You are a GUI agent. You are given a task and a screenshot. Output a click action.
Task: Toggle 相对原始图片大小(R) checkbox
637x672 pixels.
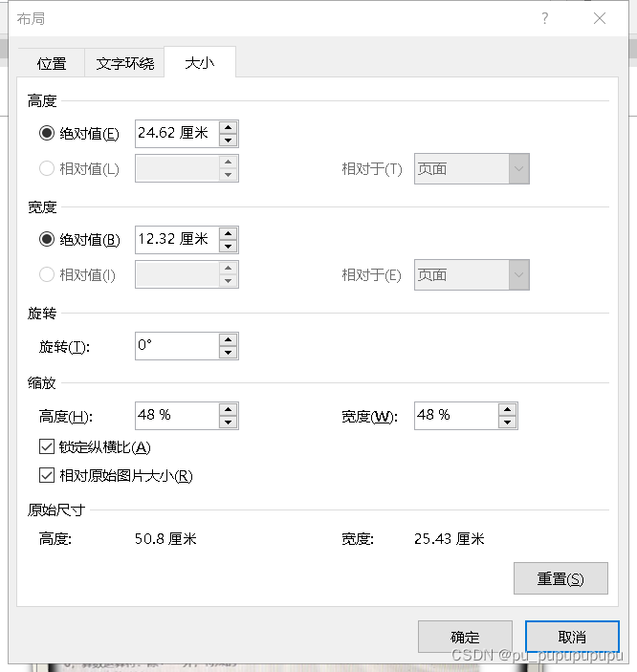pyautogui.click(x=47, y=475)
